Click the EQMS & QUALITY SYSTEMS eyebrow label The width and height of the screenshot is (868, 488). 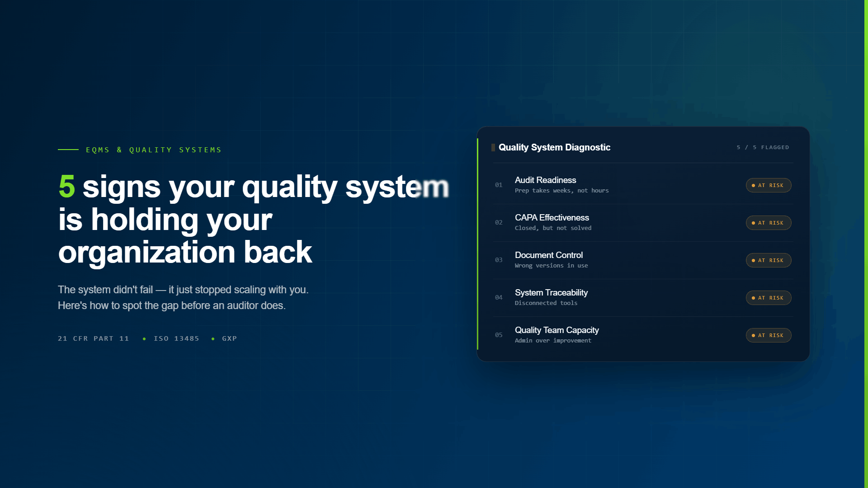click(154, 150)
